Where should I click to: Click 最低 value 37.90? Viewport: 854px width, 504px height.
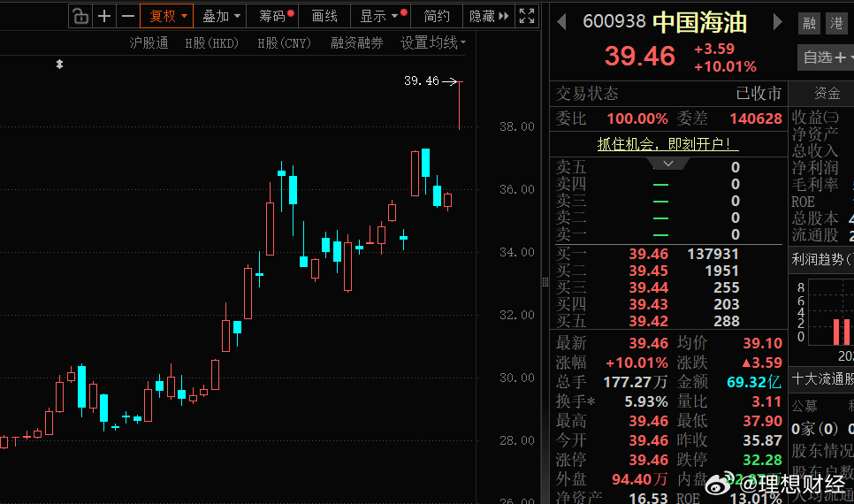(x=762, y=421)
